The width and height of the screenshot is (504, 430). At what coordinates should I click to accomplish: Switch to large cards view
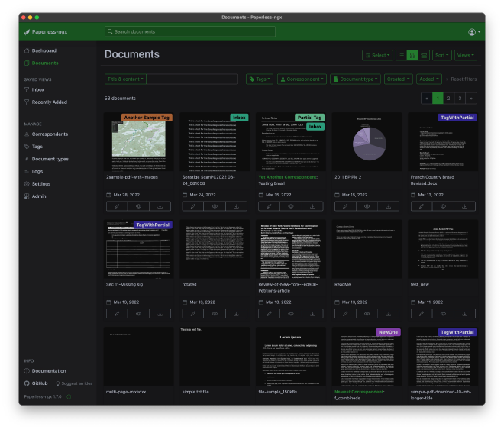coord(424,55)
